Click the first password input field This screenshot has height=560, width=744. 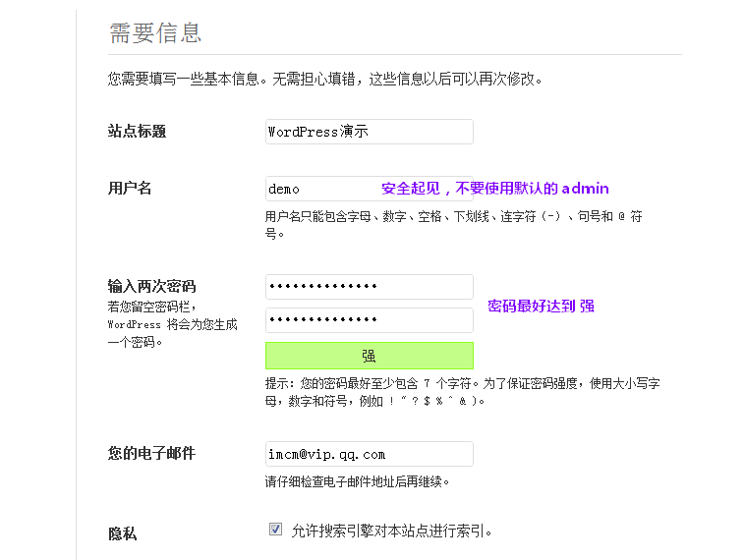coord(369,287)
